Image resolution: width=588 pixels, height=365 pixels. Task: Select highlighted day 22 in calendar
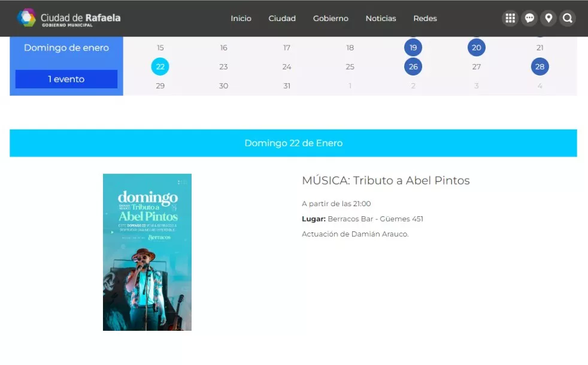click(x=160, y=67)
